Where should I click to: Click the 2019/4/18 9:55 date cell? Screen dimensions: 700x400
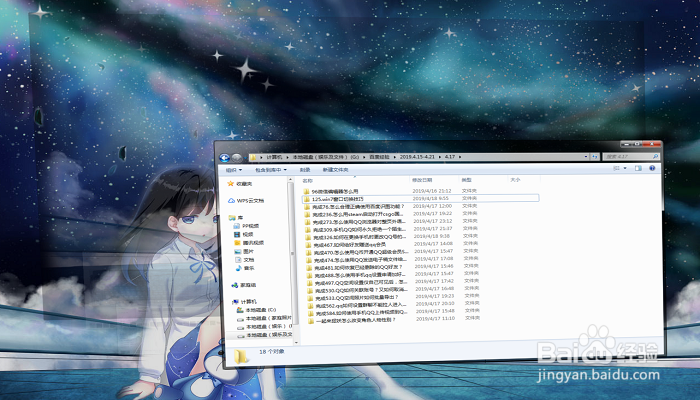point(430,199)
